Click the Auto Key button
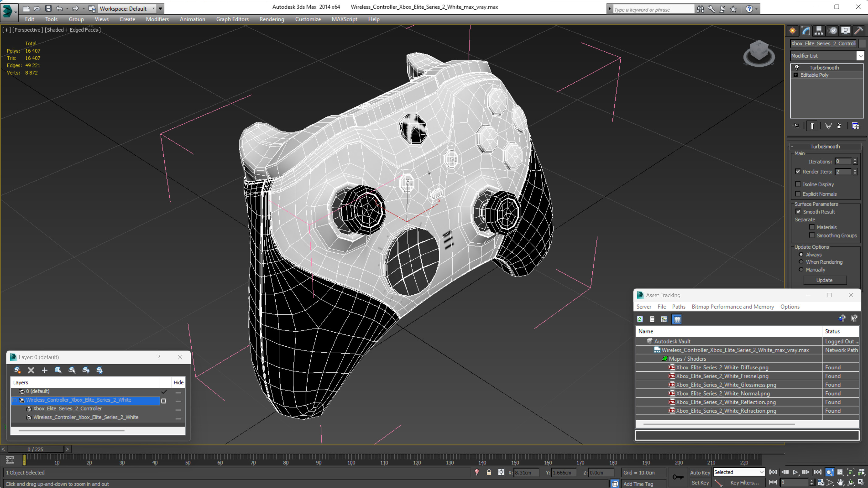 coord(700,472)
